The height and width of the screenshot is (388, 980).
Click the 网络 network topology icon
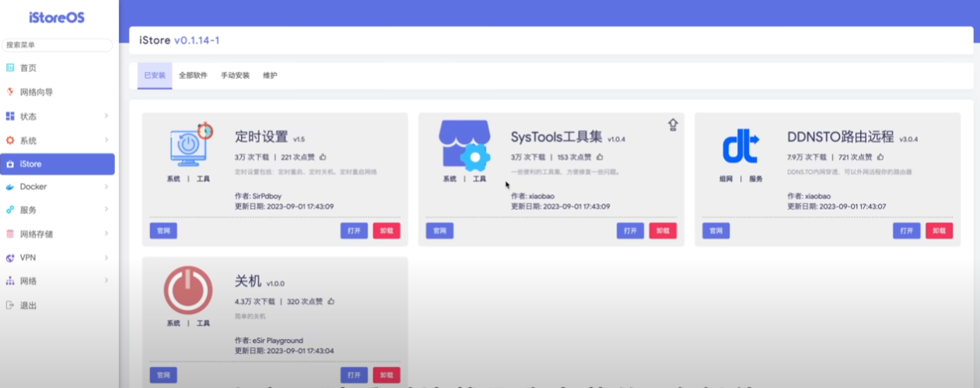pyautogui.click(x=10, y=281)
